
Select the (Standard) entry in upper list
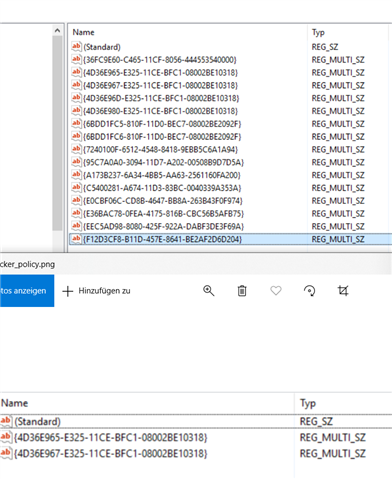[x=102, y=47]
